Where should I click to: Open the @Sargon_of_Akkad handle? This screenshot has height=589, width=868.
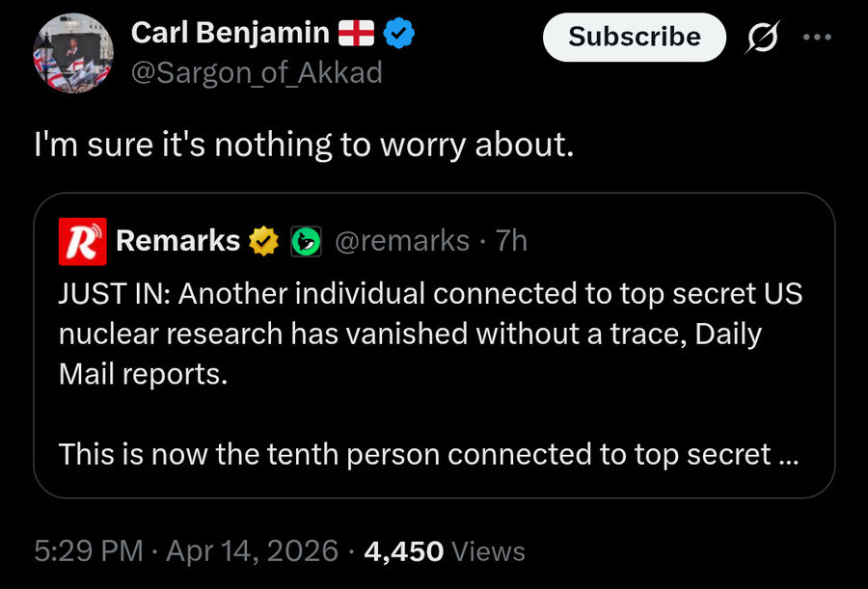(x=257, y=72)
